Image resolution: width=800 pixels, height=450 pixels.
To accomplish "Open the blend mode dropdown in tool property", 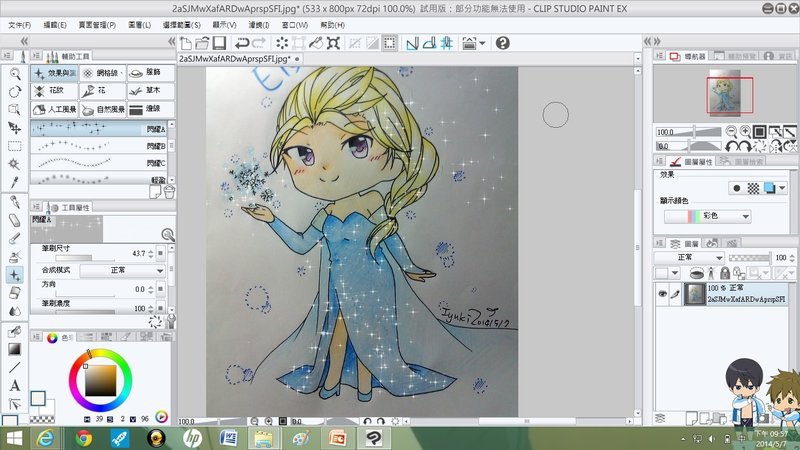I will [122, 270].
